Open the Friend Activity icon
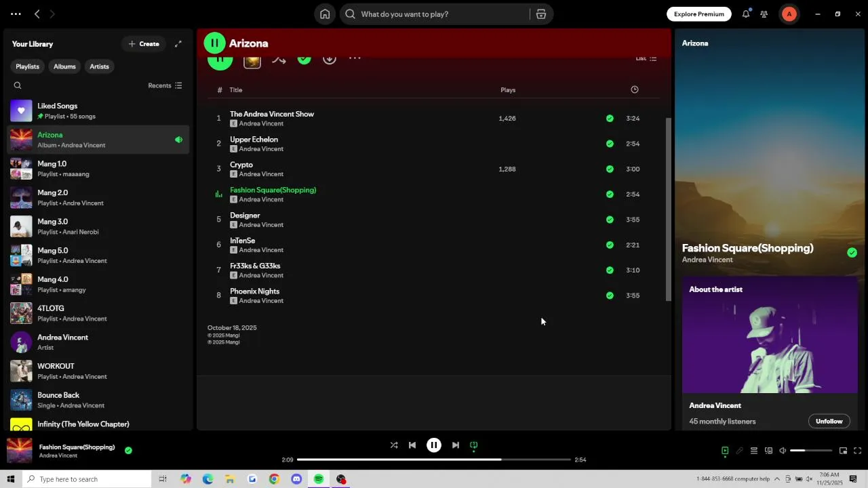This screenshot has height=488, width=868. [764, 14]
